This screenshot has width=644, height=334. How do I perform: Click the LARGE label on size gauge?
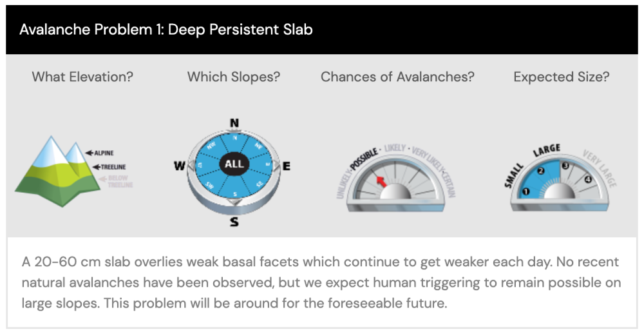point(547,150)
